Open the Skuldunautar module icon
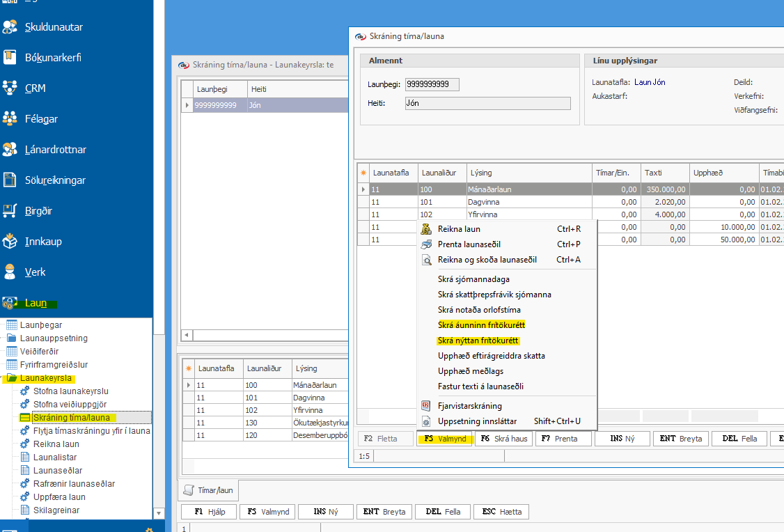Image resolution: width=784 pixels, height=532 pixels. coord(10,27)
